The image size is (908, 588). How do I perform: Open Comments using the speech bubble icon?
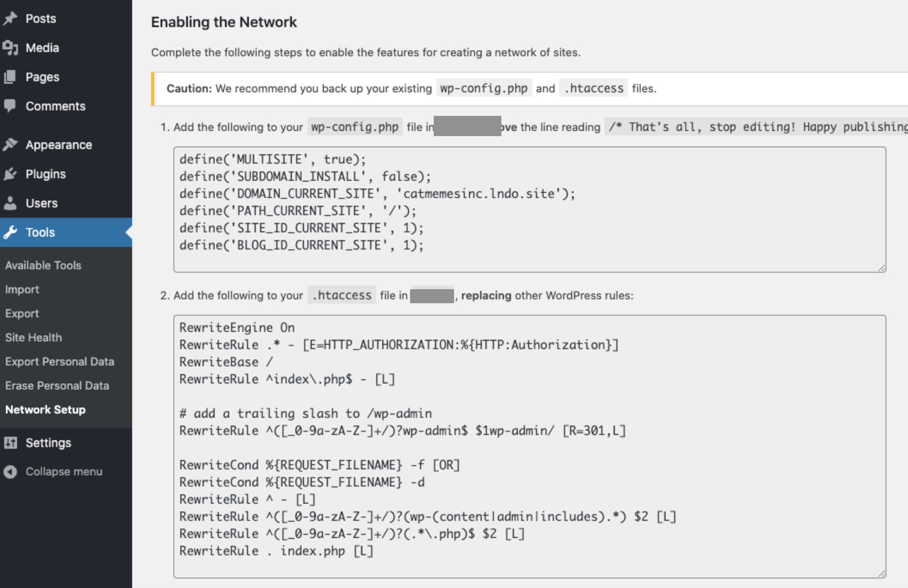[x=11, y=106]
